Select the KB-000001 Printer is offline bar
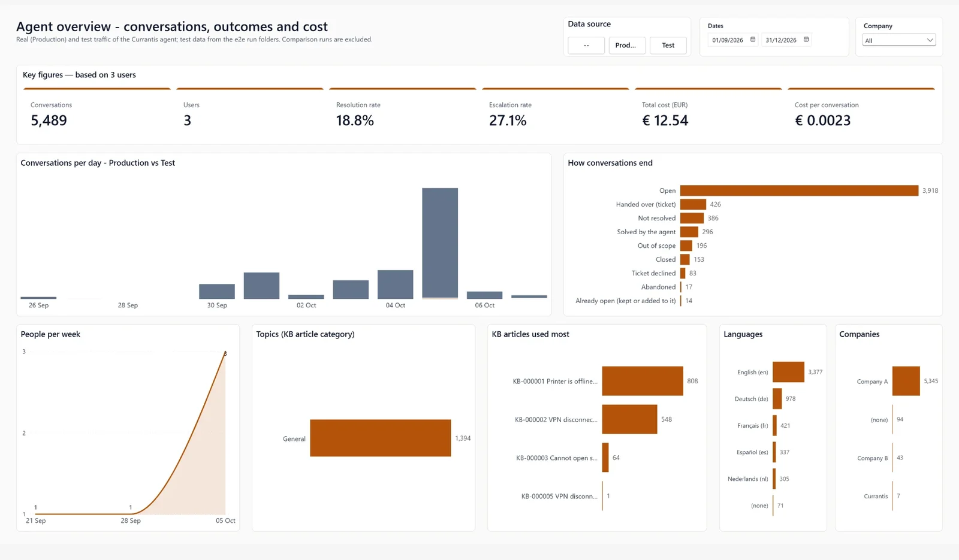 [643, 381]
